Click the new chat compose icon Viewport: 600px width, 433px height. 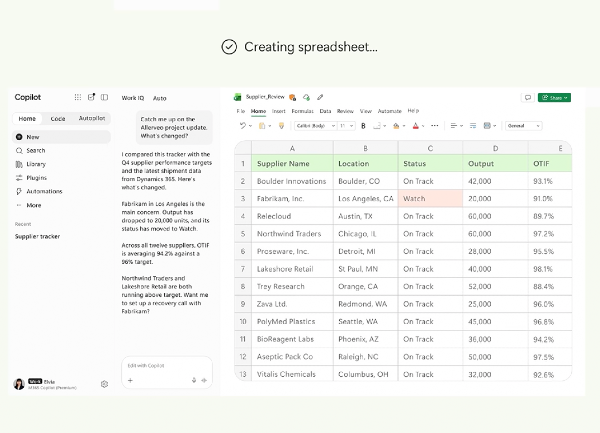pyautogui.click(x=91, y=97)
